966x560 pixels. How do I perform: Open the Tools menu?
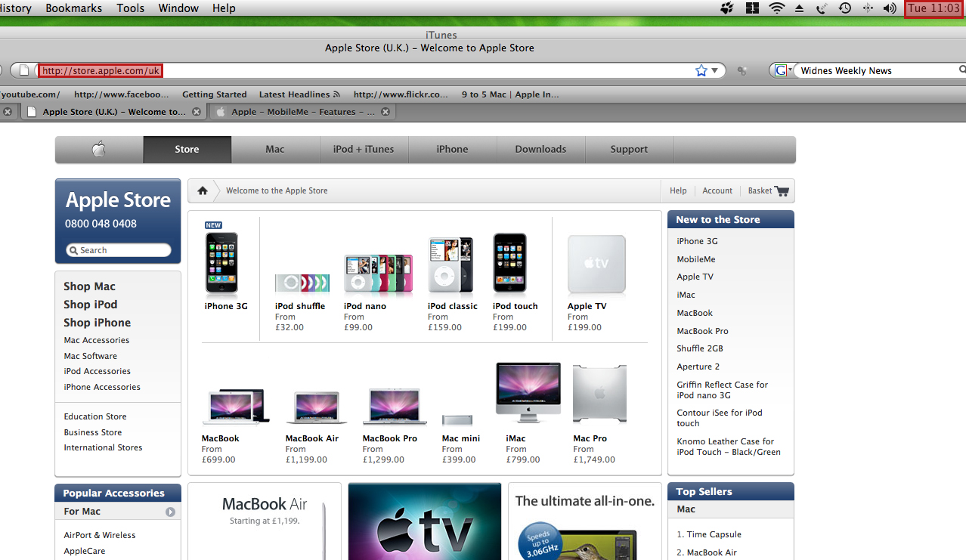(x=130, y=8)
